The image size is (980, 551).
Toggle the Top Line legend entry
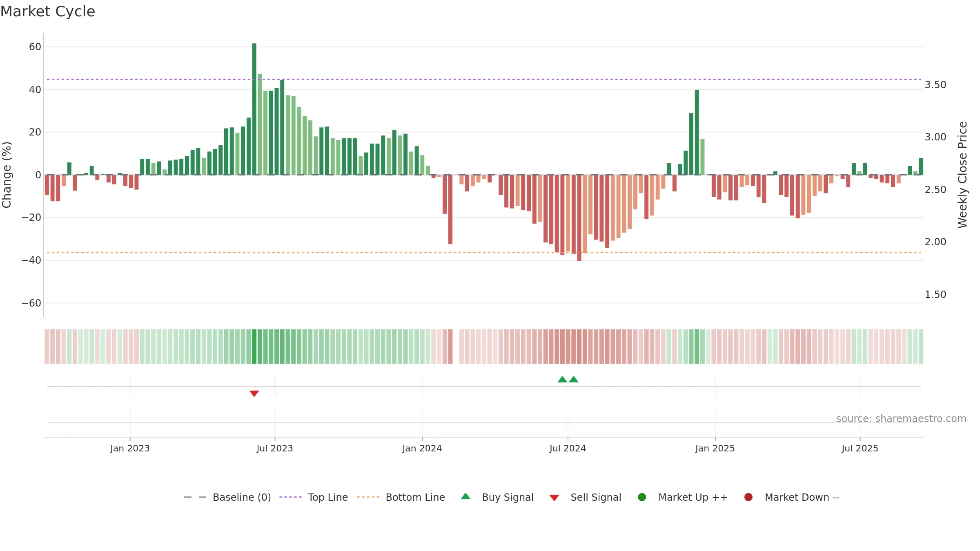pyautogui.click(x=314, y=497)
